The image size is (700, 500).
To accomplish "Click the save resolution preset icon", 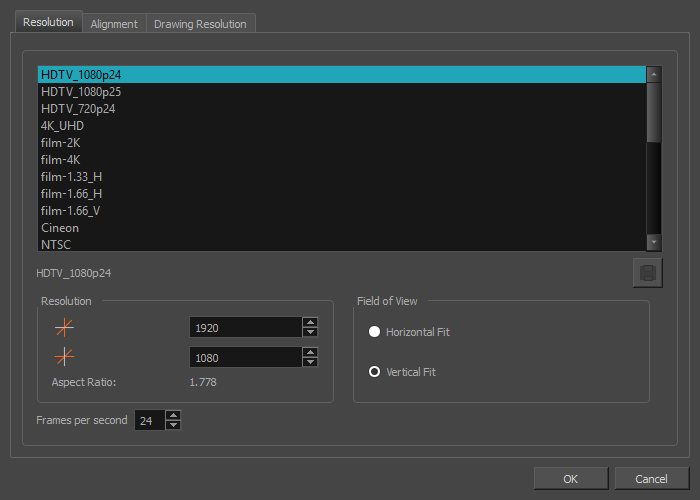I will point(647,273).
